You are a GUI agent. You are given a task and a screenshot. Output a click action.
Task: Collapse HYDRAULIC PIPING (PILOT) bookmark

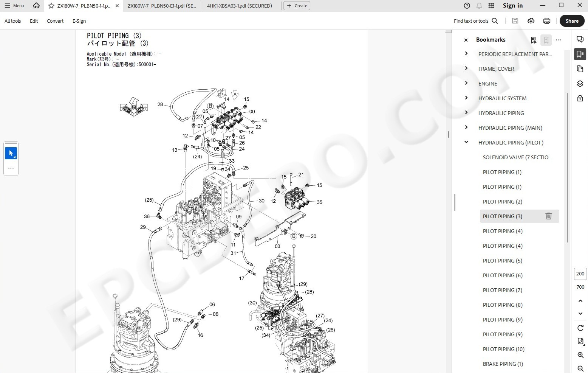point(466,142)
